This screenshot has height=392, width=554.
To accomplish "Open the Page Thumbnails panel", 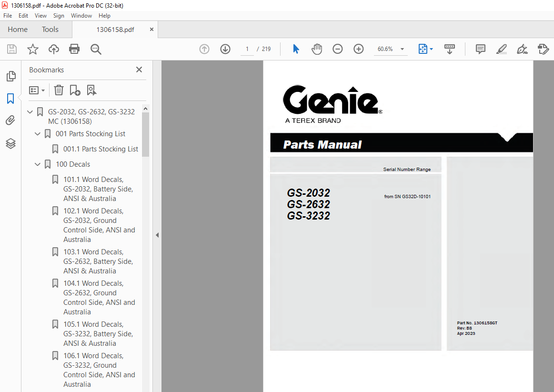I will click(x=11, y=76).
